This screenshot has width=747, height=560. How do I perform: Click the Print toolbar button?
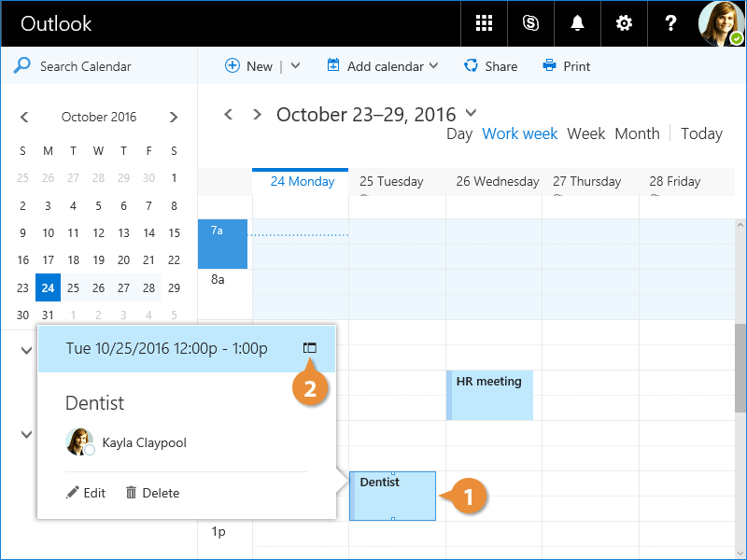click(566, 66)
